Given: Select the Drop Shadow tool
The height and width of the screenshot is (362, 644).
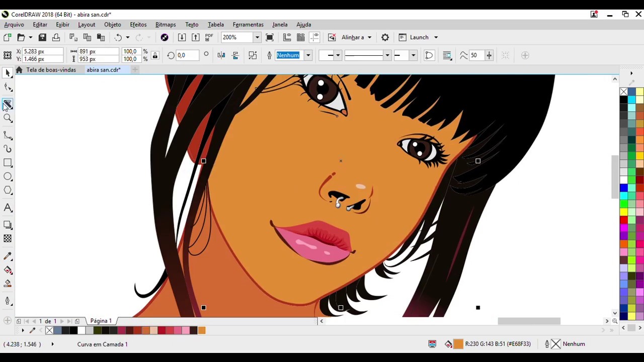Looking at the screenshot, I should [x=8, y=225].
